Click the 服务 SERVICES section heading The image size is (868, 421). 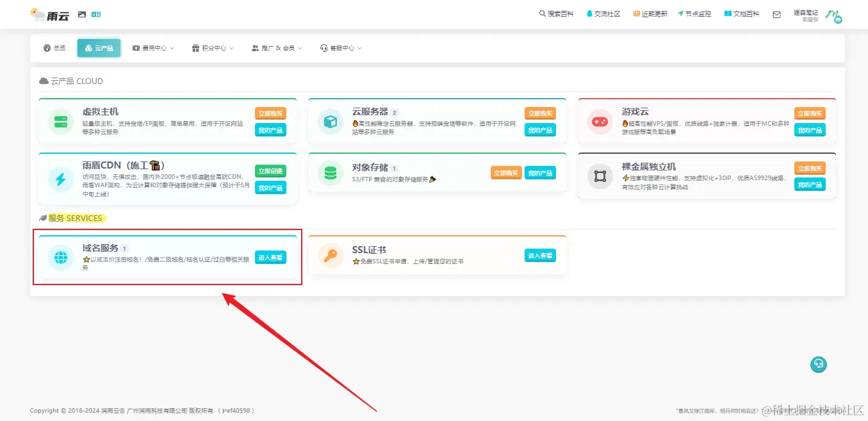pos(71,219)
